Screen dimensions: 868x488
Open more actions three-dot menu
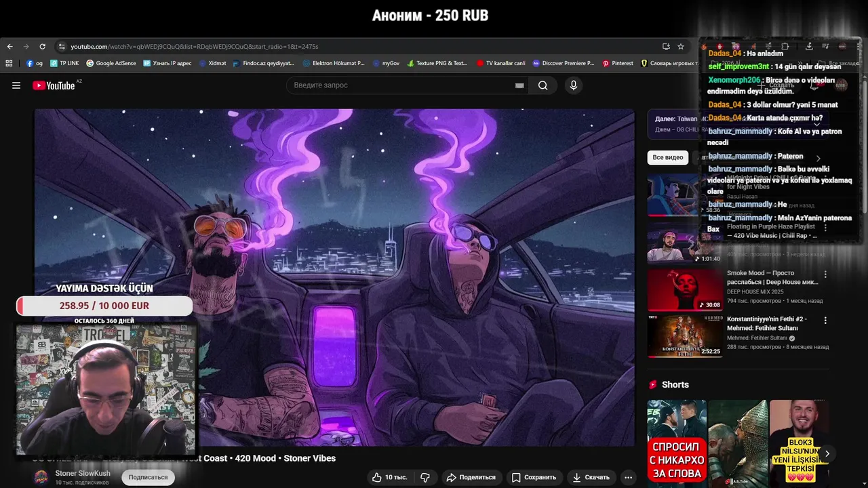click(x=629, y=477)
